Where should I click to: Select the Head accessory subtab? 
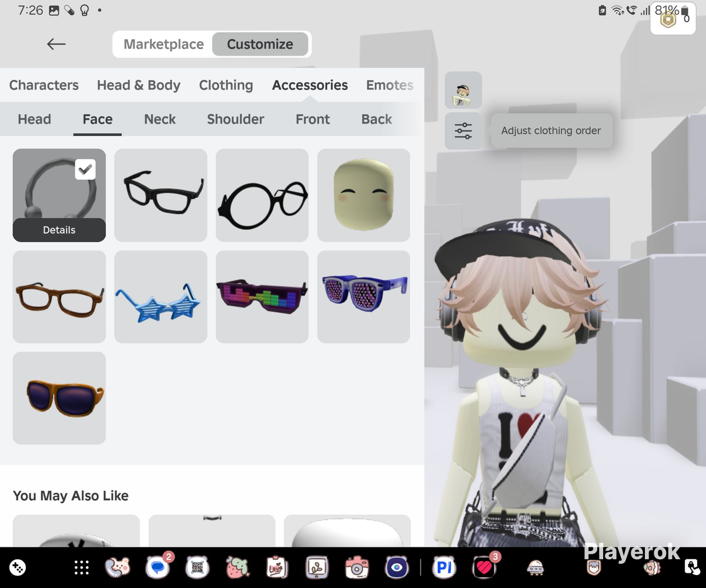(35, 119)
